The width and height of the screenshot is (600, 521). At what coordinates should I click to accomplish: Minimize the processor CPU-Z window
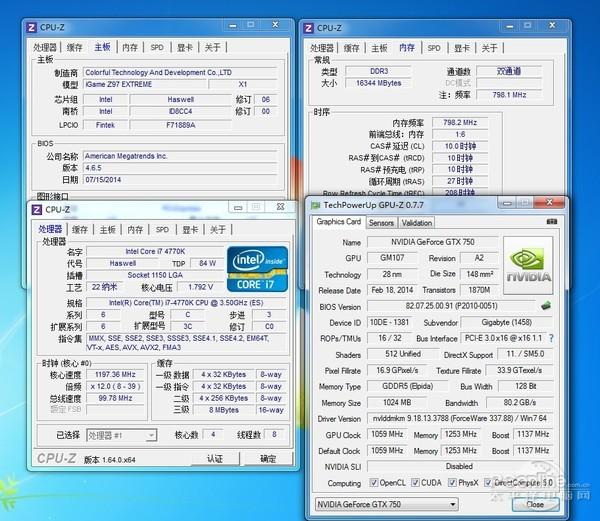[x=238, y=207]
